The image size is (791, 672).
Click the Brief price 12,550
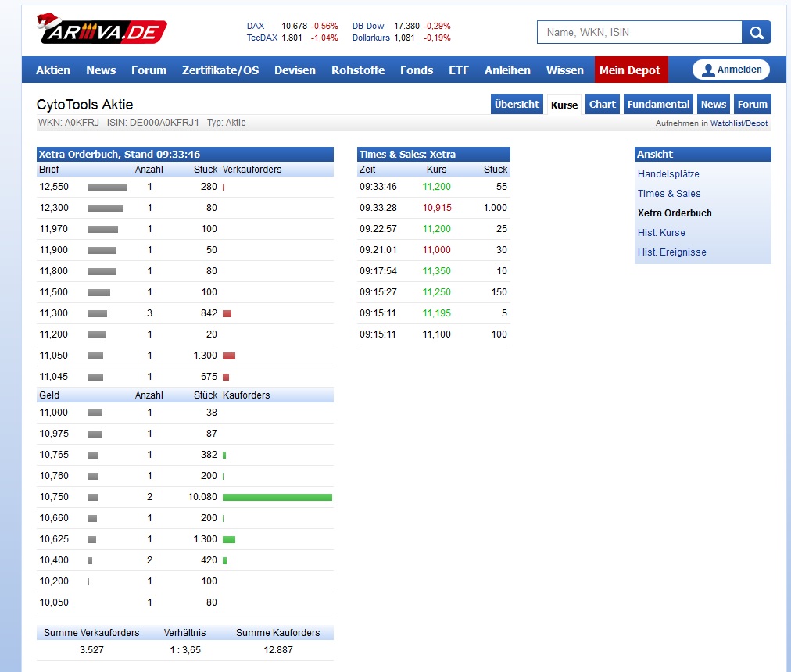(x=54, y=187)
